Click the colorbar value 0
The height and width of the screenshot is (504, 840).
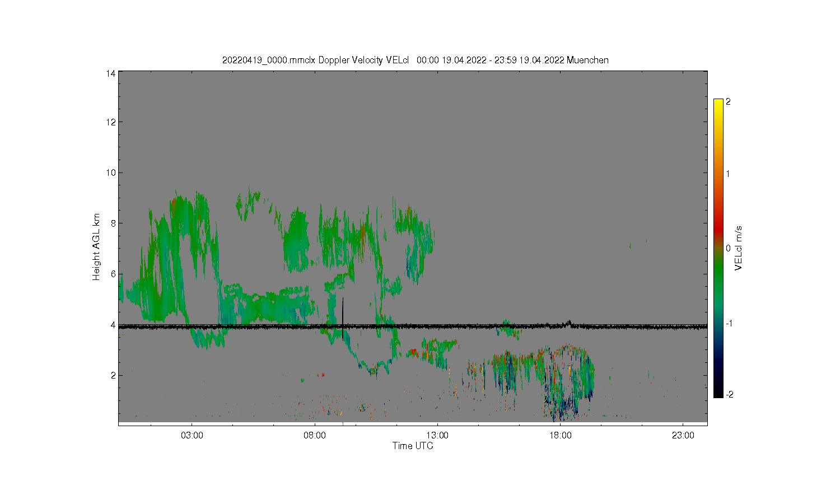click(728, 248)
